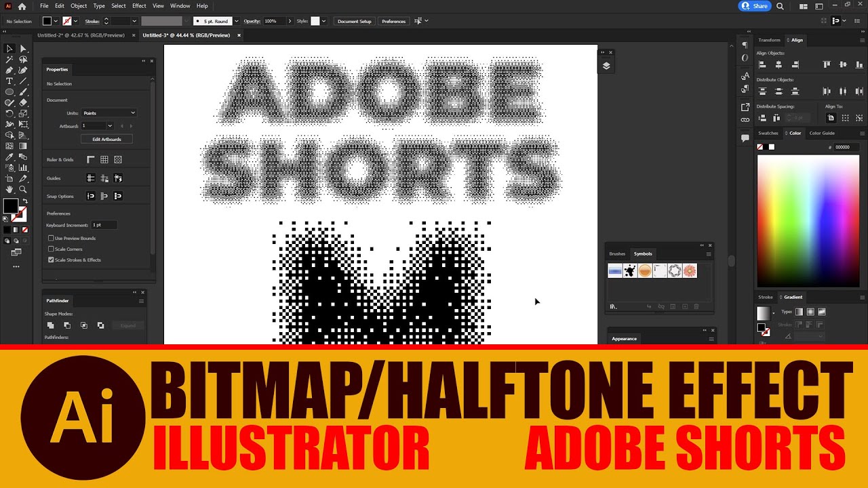Toggle transparency grid icon
Viewport: 868px width, 488px height.
(x=118, y=160)
